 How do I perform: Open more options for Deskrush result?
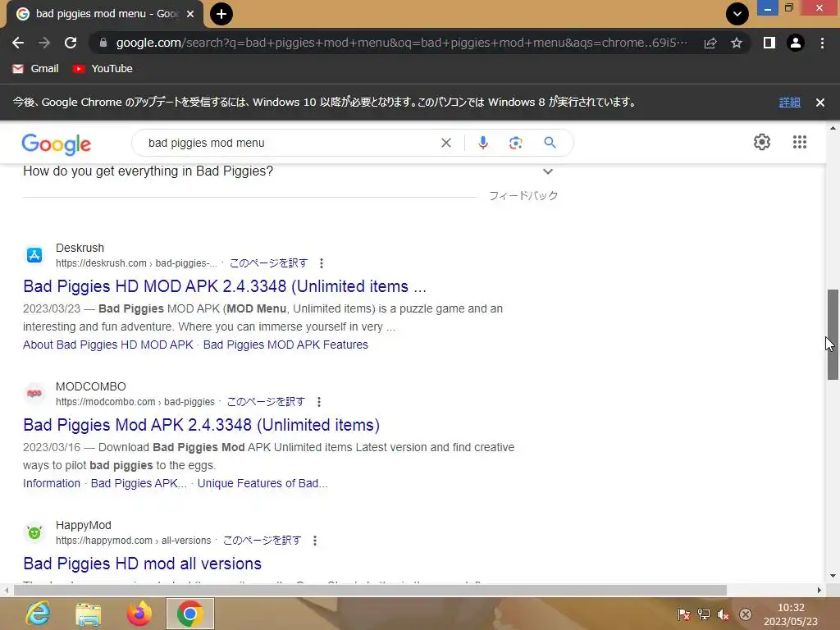point(322,263)
